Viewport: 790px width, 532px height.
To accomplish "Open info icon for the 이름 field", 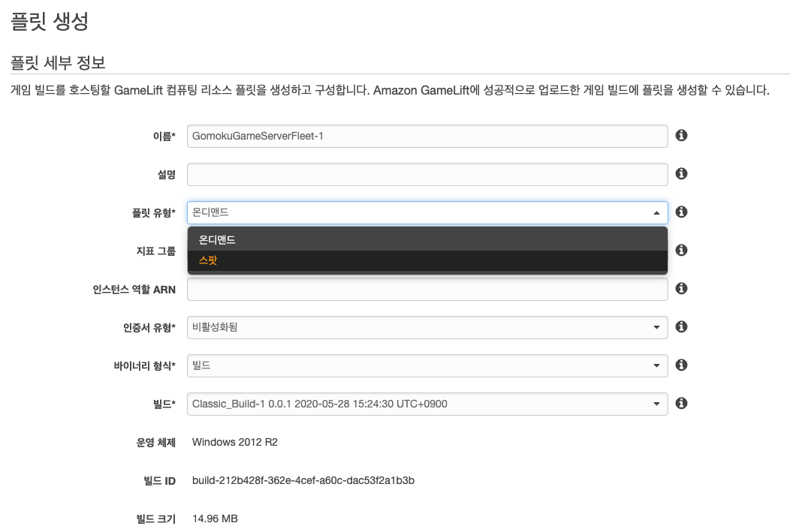I will coord(681,135).
